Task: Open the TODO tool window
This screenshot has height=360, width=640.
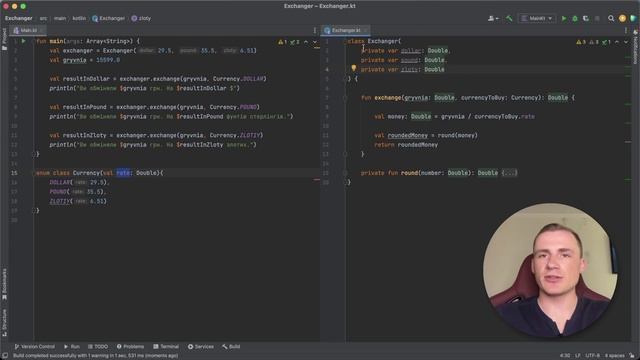Action: 98,347
